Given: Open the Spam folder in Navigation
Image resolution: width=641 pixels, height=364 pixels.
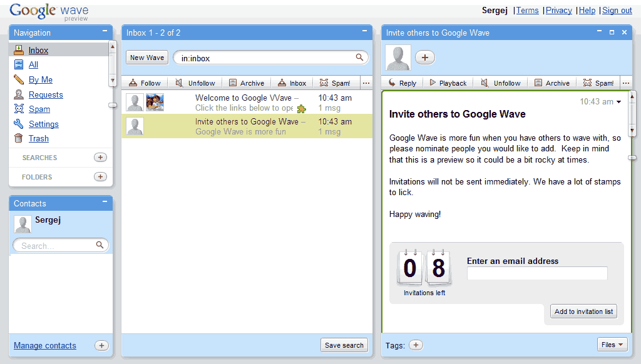Looking at the screenshot, I should (39, 109).
